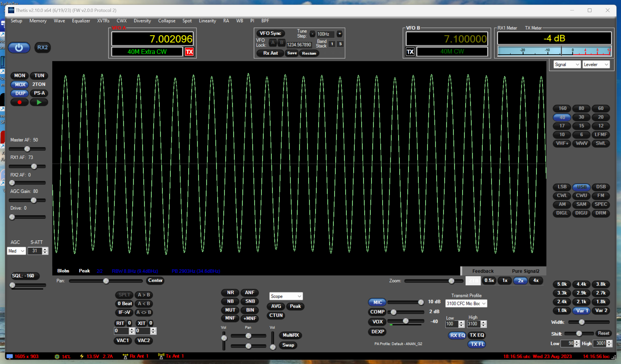Increment the RIT offset stepper
621x364 pixels.
132,329
